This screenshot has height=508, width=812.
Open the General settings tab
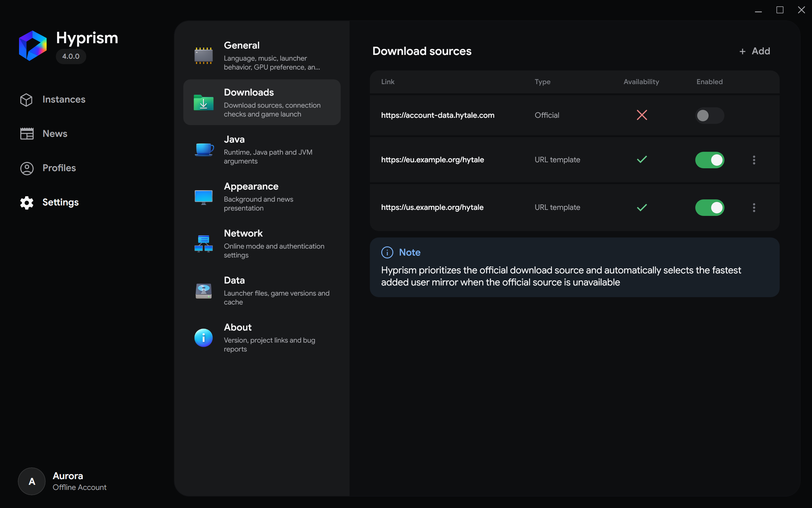(262, 56)
